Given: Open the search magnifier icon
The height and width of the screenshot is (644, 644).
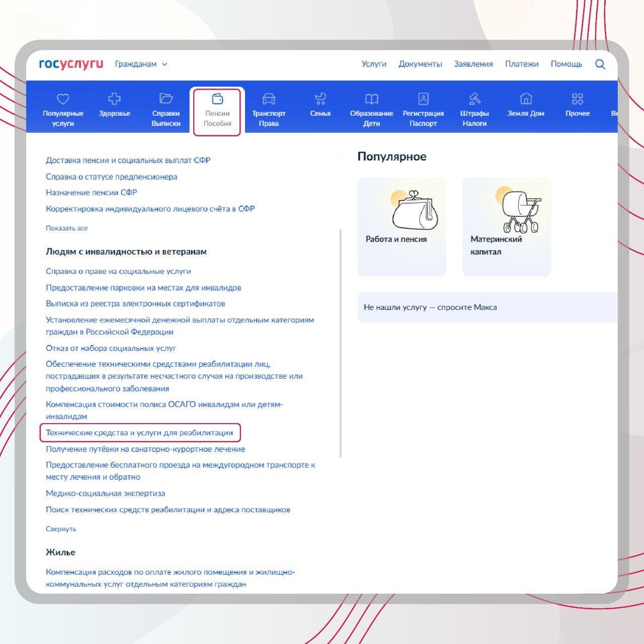Looking at the screenshot, I should (x=600, y=64).
